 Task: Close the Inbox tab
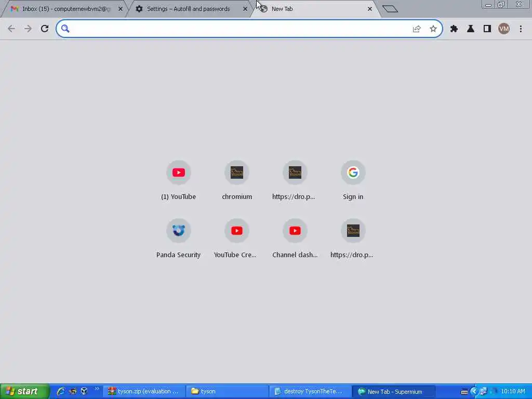[121, 9]
